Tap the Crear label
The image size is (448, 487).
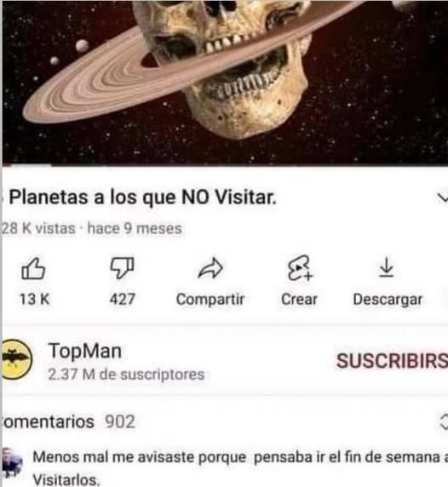pos(299,300)
